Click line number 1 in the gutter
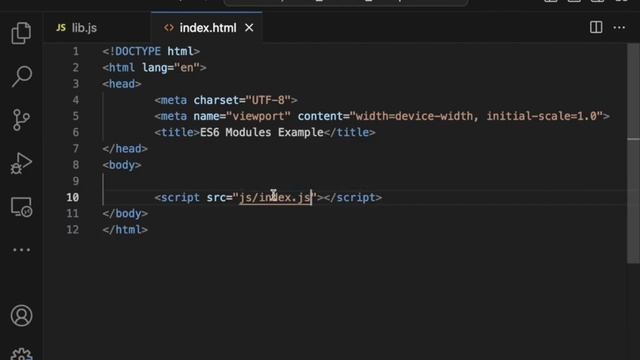The image size is (640, 360). click(x=76, y=51)
